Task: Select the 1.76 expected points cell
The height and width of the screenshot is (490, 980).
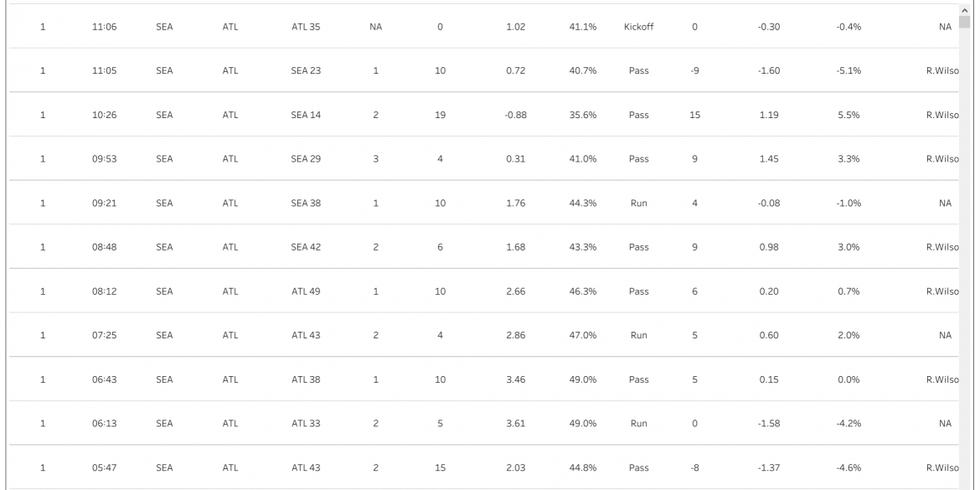Action: pos(514,203)
